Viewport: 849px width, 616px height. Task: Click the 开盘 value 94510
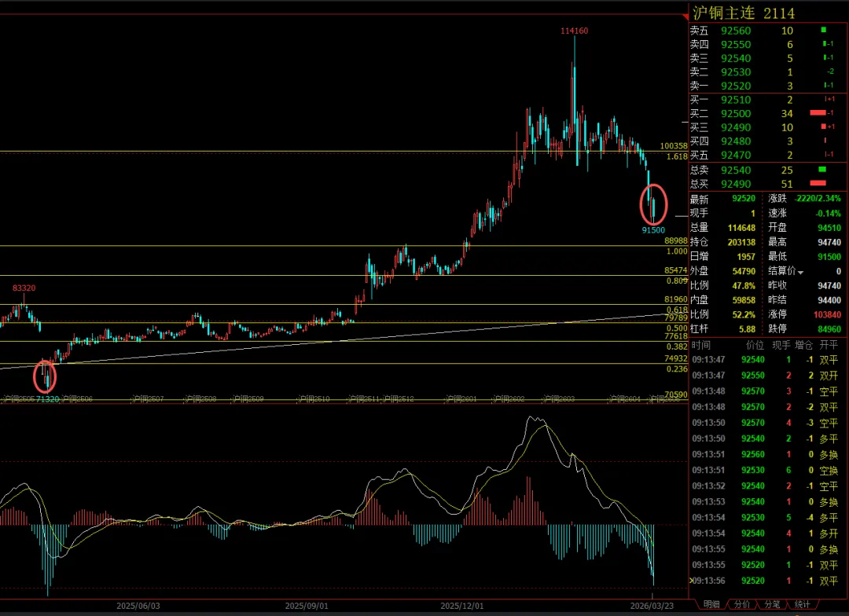(829, 228)
